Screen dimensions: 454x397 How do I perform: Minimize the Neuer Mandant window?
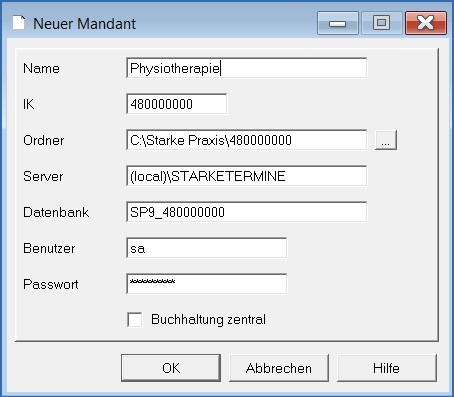338,23
